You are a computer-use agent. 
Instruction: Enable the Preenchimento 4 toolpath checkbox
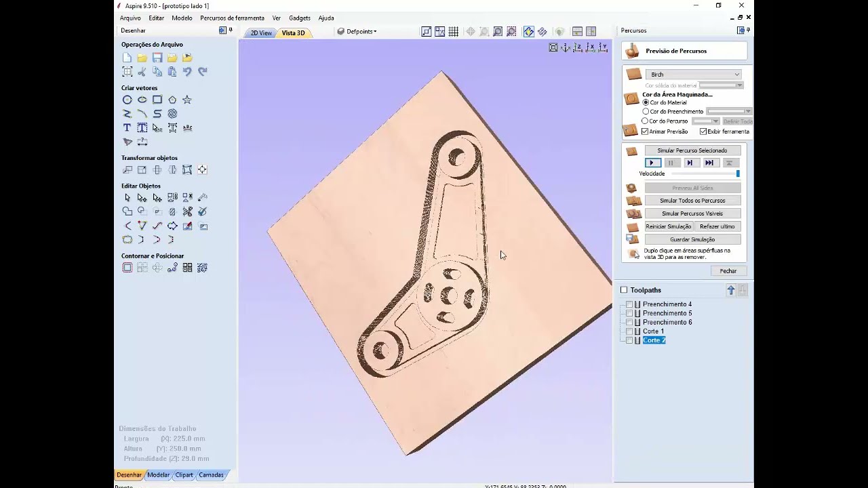629,304
